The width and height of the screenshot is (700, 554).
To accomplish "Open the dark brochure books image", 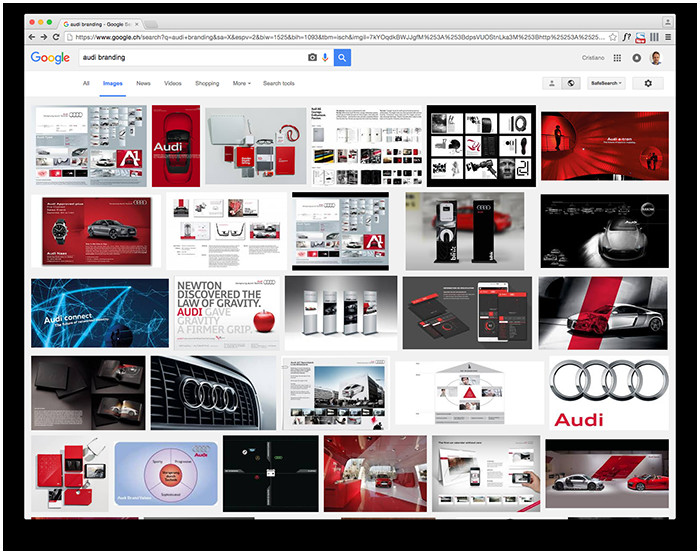I will (88, 393).
